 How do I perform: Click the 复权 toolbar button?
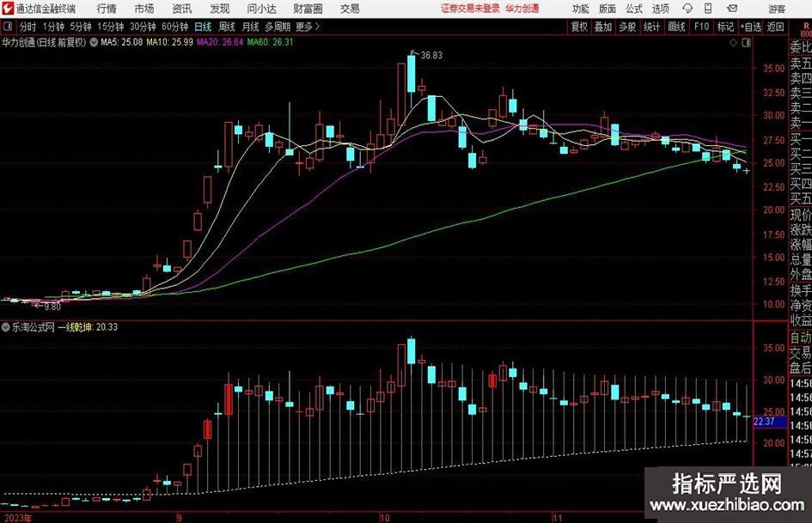579,27
